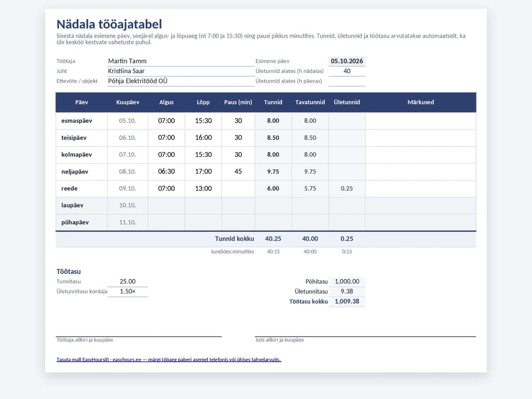Click the laupäev start time cell
The image size is (532, 399).
[x=167, y=205]
